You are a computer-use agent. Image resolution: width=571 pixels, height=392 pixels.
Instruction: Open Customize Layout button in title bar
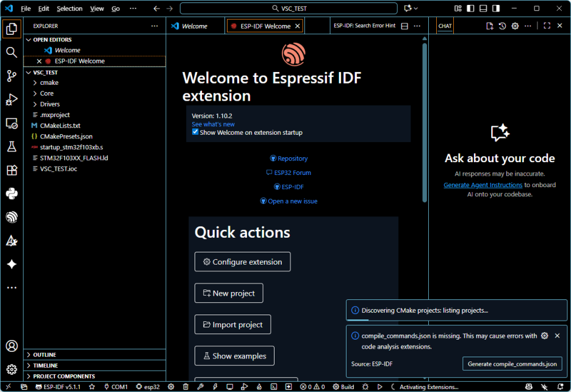458,9
